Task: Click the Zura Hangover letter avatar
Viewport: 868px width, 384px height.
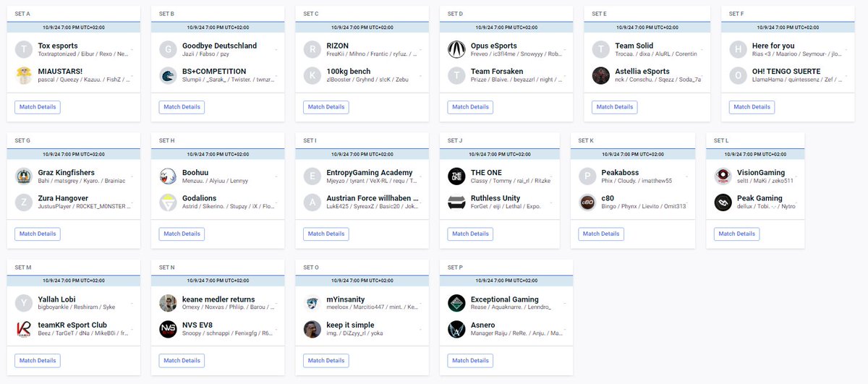Action: click(24, 202)
